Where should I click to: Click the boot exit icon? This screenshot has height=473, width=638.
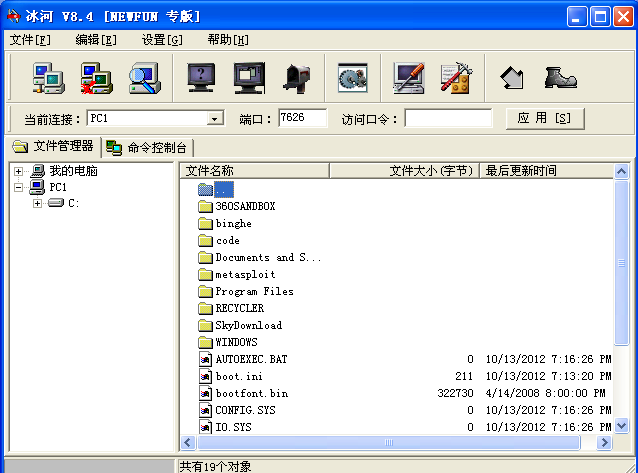pos(560,78)
